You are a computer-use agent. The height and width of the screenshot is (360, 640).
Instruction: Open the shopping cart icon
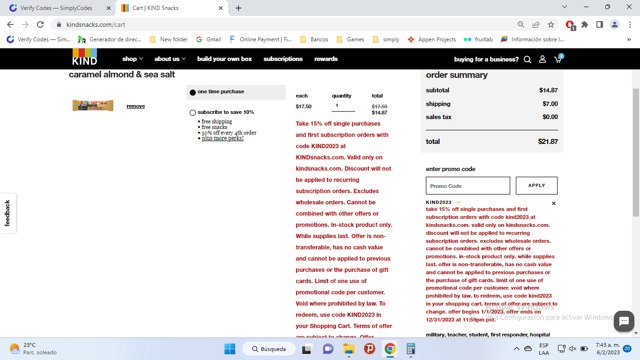click(x=558, y=59)
